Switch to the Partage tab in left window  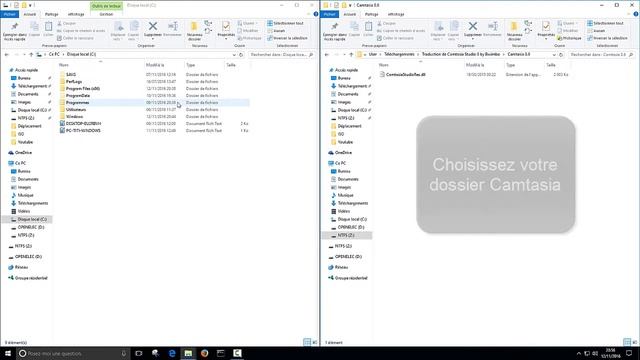pos(51,14)
